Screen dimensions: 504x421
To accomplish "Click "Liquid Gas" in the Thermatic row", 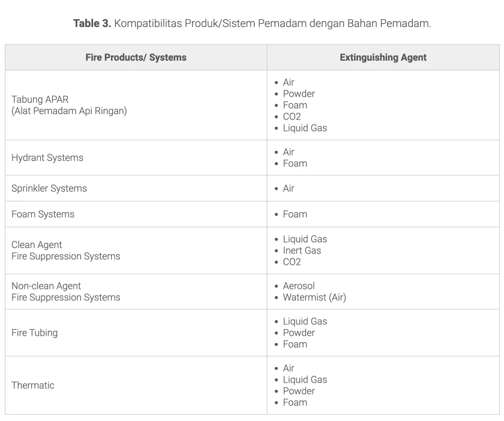I will pos(305,380).
